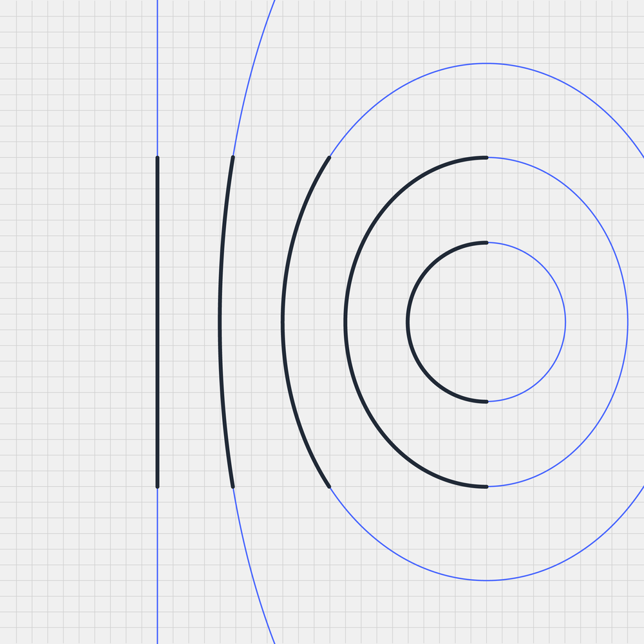Select the innermost dark semicircle arc
This screenshot has width=644, height=644.
[407, 322]
